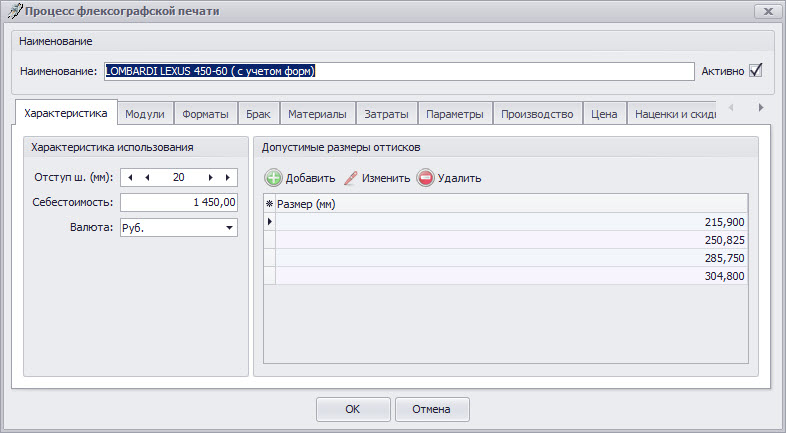Decrease Отступ ш. by large step

(130, 177)
